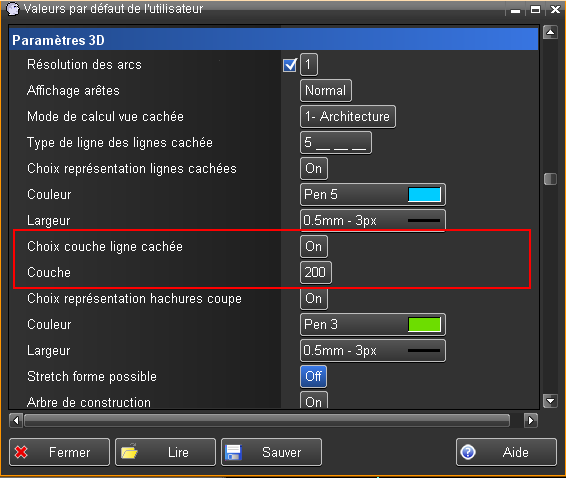Image resolution: width=566 pixels, height=478 pixels.
Task: Click the horizontal scroll right arrow
Action: (531, 421)
